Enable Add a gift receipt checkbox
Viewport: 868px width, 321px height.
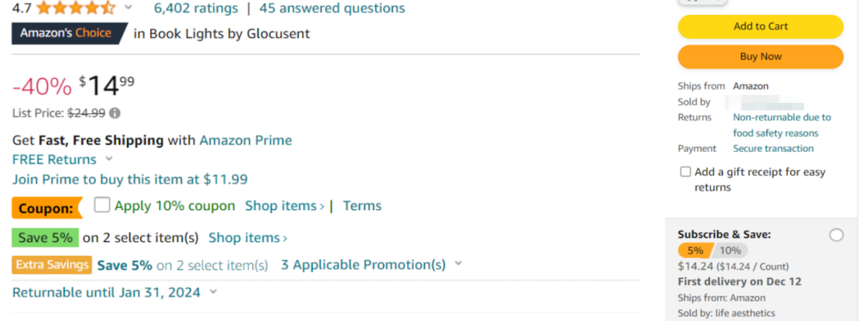pos(685,172)
